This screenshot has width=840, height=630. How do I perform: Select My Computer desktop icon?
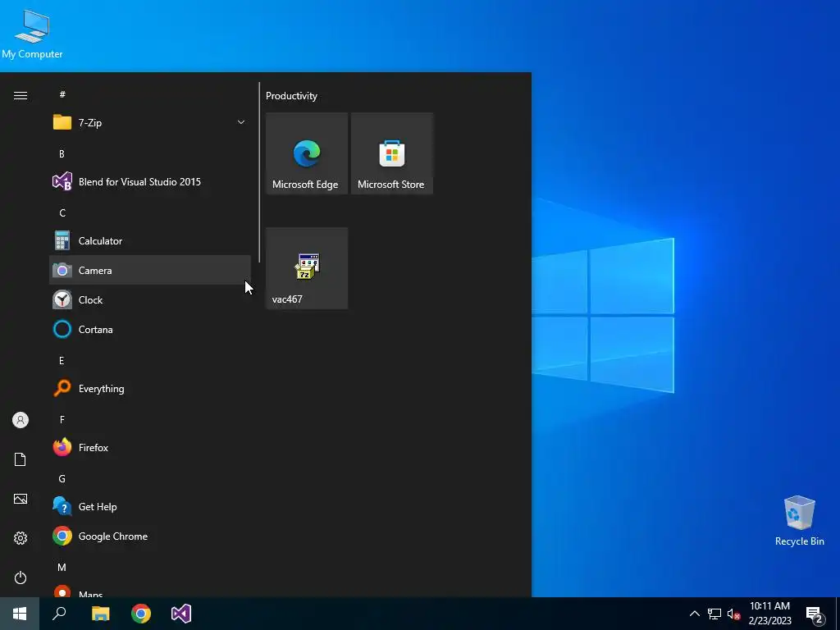(x=32, y=34)
